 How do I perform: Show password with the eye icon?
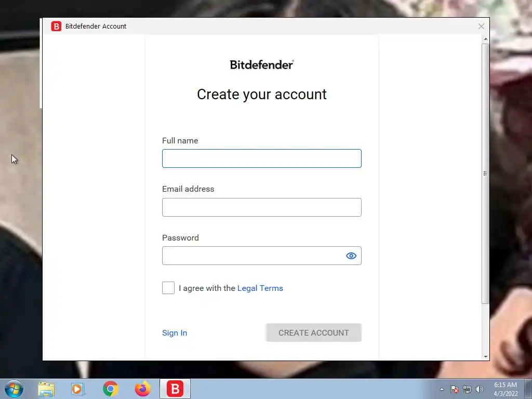[351, 256]
